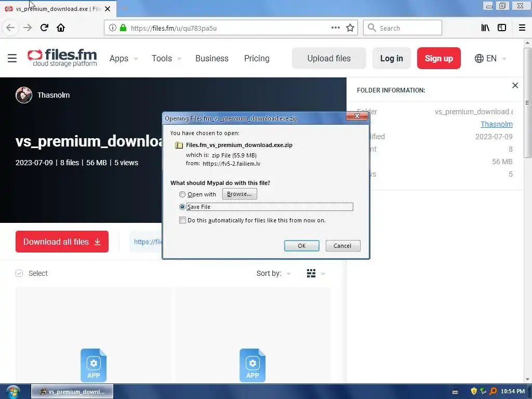Open page actions three-dot menu
The image size is (532, 399).
tap(336, 28)
